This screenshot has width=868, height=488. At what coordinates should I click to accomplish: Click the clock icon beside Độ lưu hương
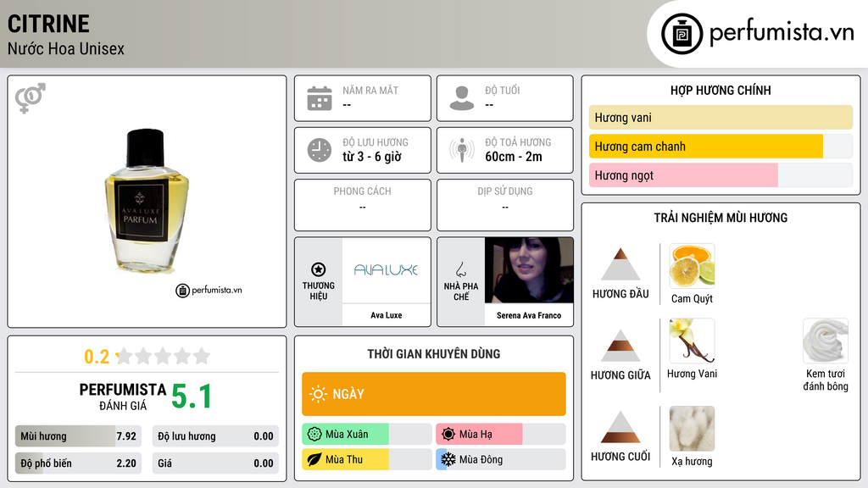320,150
